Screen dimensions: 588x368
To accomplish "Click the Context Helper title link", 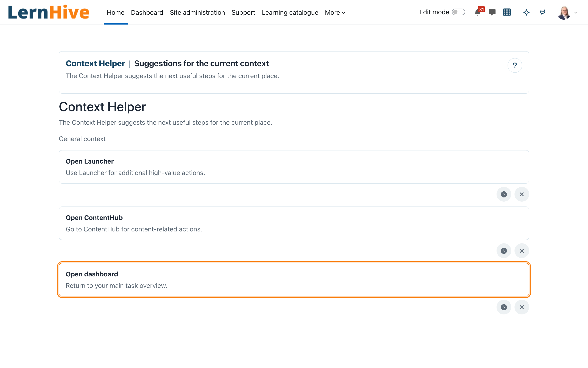I will pos(95,64).
